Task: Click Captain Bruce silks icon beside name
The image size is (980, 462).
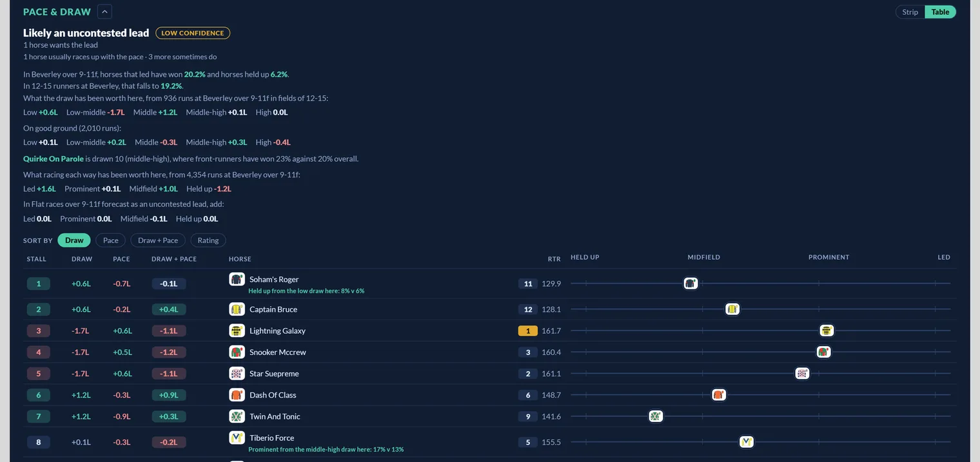Action: tap(237, 309)
